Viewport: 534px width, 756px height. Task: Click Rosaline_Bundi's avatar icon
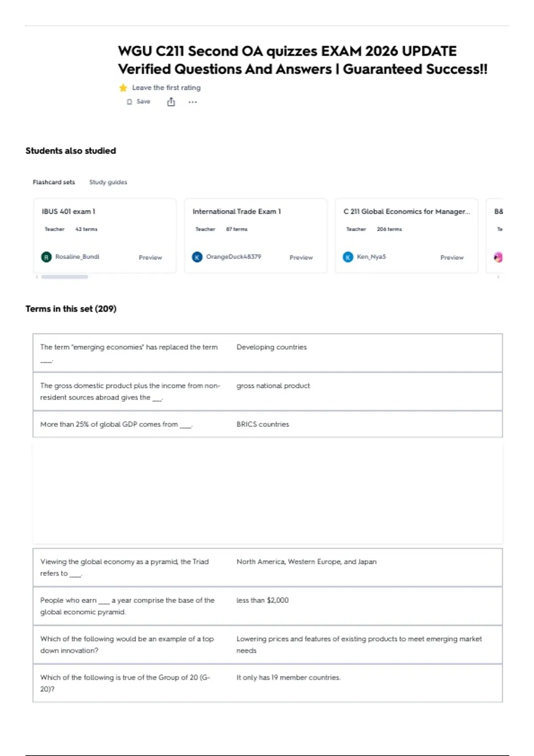[46, 257]
